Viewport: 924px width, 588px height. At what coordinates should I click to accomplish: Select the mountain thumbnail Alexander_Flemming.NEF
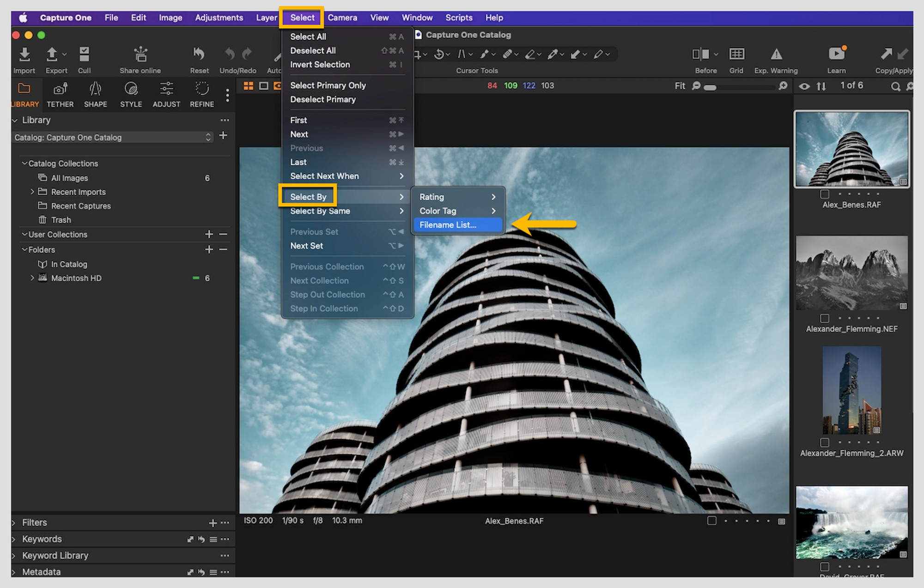(x=851, y=273)
